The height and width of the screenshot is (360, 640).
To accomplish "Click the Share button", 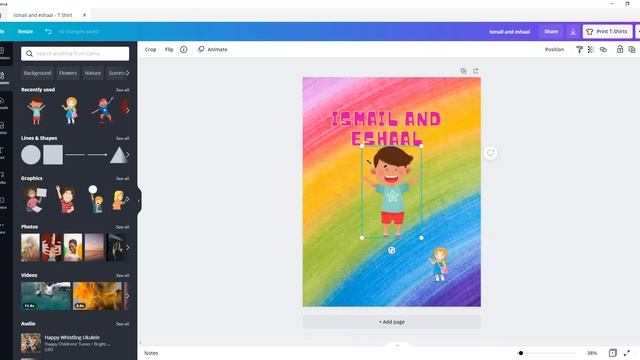I will point(551,31).
